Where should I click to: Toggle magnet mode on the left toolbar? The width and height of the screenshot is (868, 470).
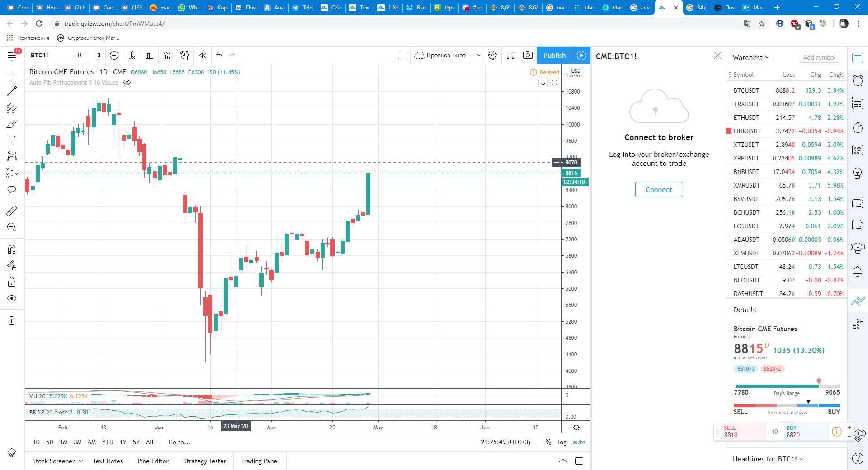pyautogui.click(x=12, y=249)
